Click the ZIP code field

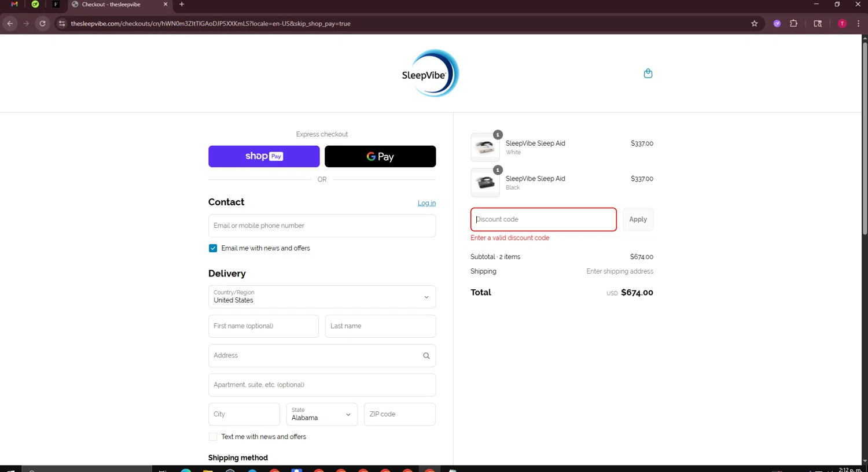[400, 414]
